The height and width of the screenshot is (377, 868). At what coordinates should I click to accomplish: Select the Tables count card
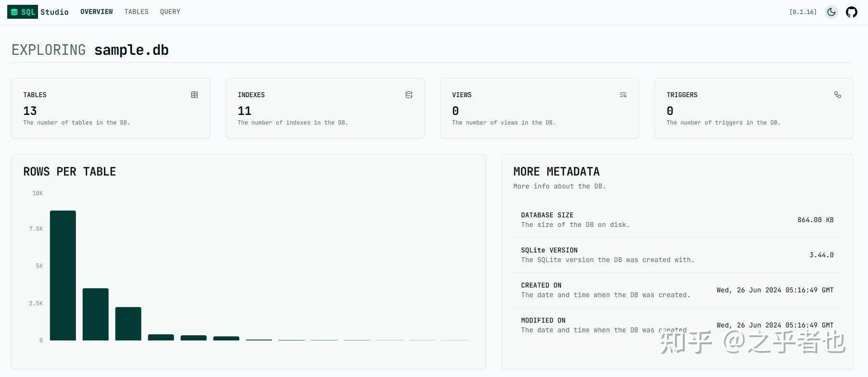[111, 108]
